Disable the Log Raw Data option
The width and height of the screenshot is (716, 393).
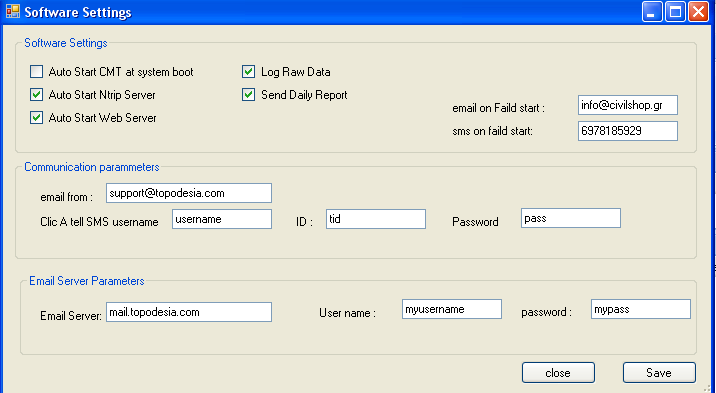coord(248,72)
